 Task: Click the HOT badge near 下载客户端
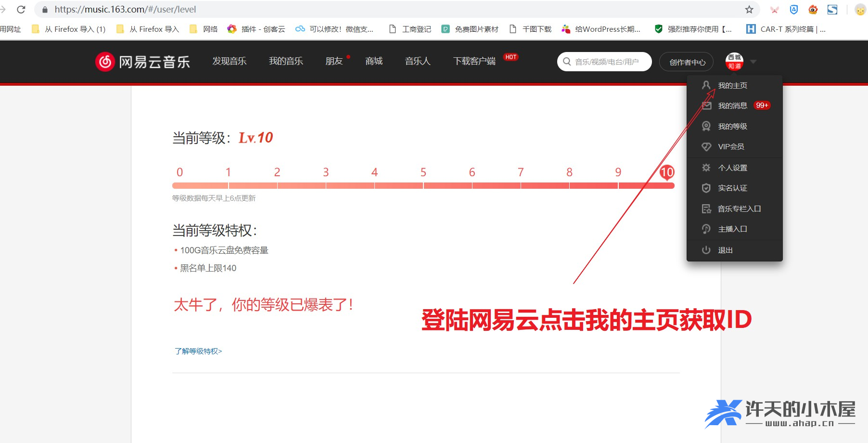point(511,57)
